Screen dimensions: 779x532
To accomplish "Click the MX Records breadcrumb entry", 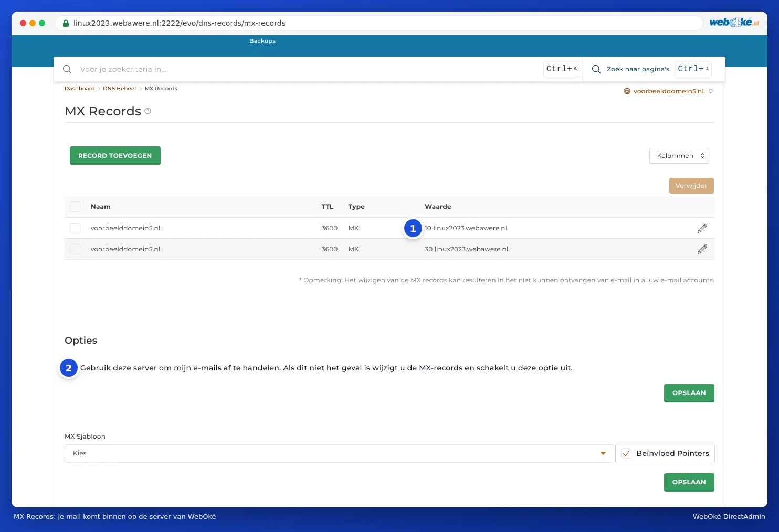I will point(161,89).
